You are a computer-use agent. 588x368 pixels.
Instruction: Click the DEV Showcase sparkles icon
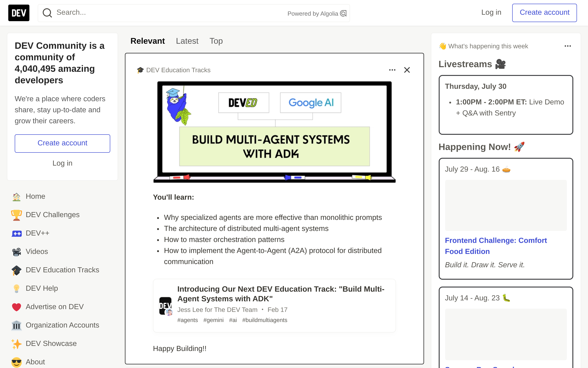(17, 344)
